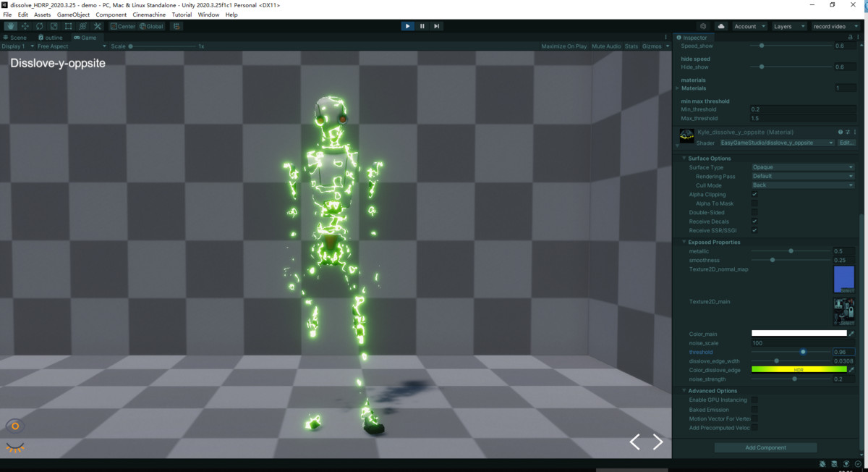Select the Rotate tool
The image size is (868, 472).
(39, 26)
